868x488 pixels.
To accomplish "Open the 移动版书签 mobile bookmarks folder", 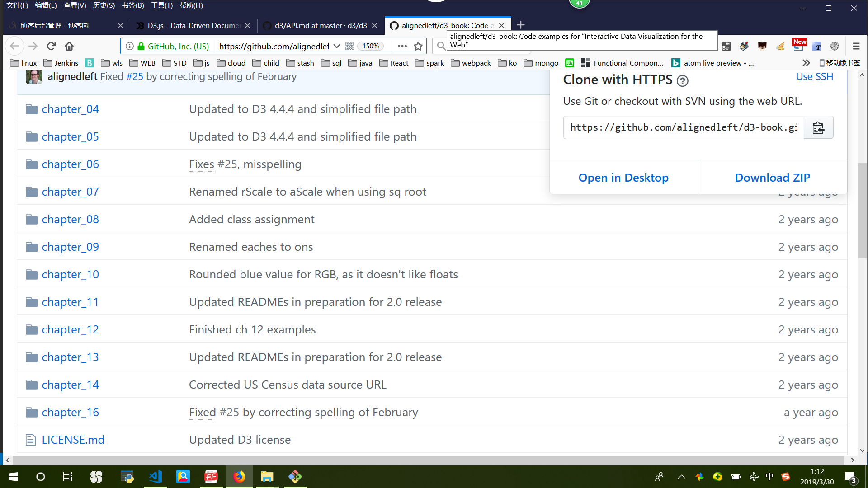I will (x=840, y=63).
